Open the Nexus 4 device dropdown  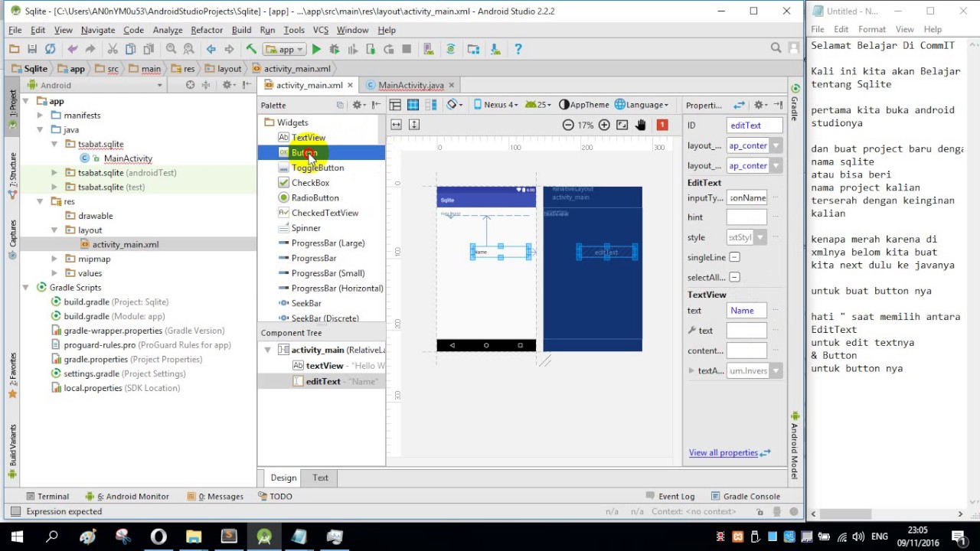[496, 105]
